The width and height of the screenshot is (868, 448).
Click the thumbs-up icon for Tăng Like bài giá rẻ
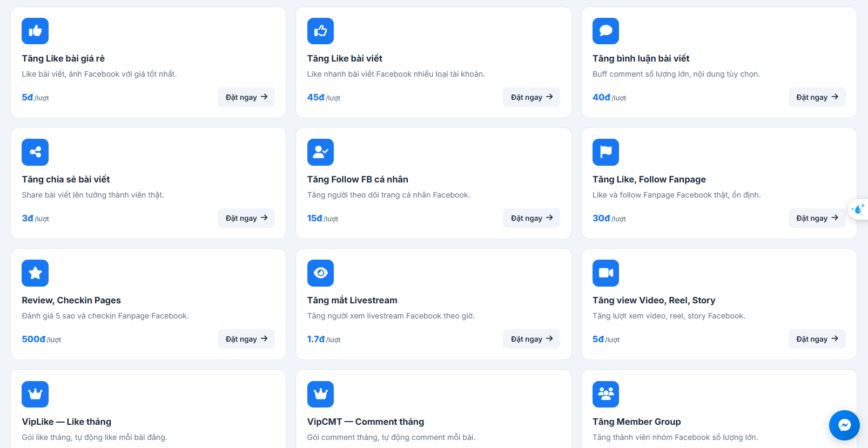click(35, 31)
